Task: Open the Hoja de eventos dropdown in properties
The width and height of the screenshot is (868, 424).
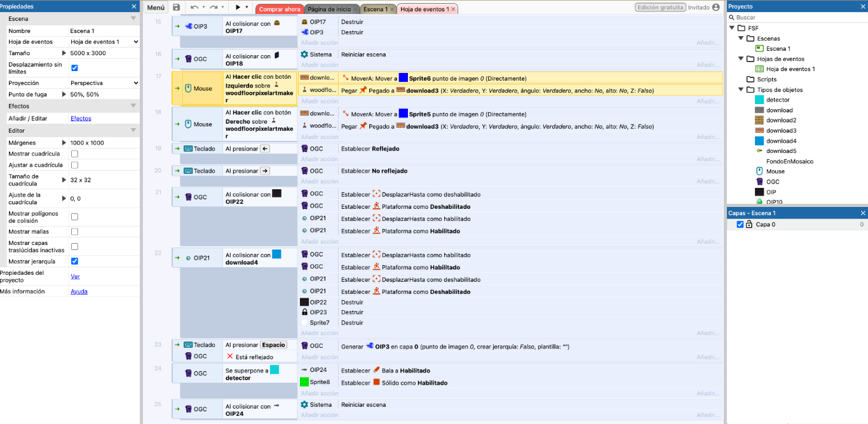Action: pos(104,42)
